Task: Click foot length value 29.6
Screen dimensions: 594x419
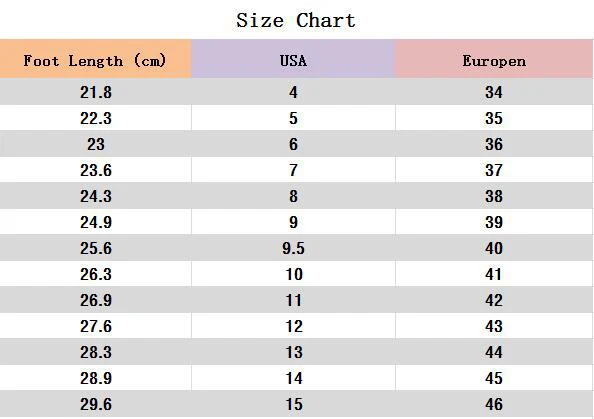Action: [96, 404]
